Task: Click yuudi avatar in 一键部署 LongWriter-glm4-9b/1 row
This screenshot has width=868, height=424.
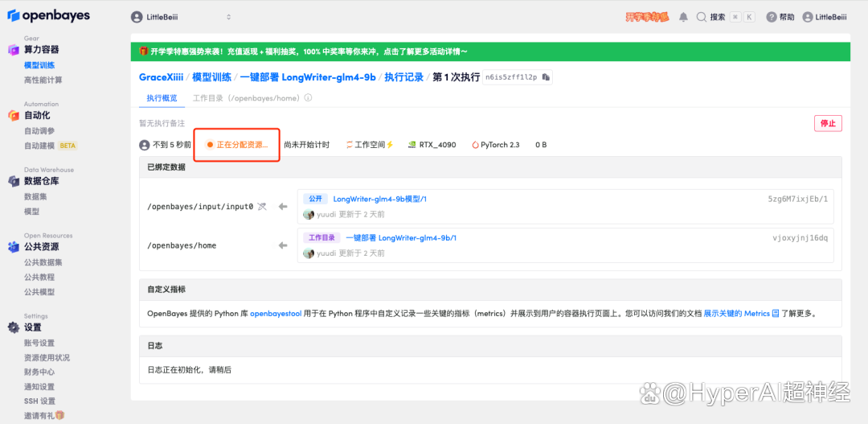Action: [309, 253]
